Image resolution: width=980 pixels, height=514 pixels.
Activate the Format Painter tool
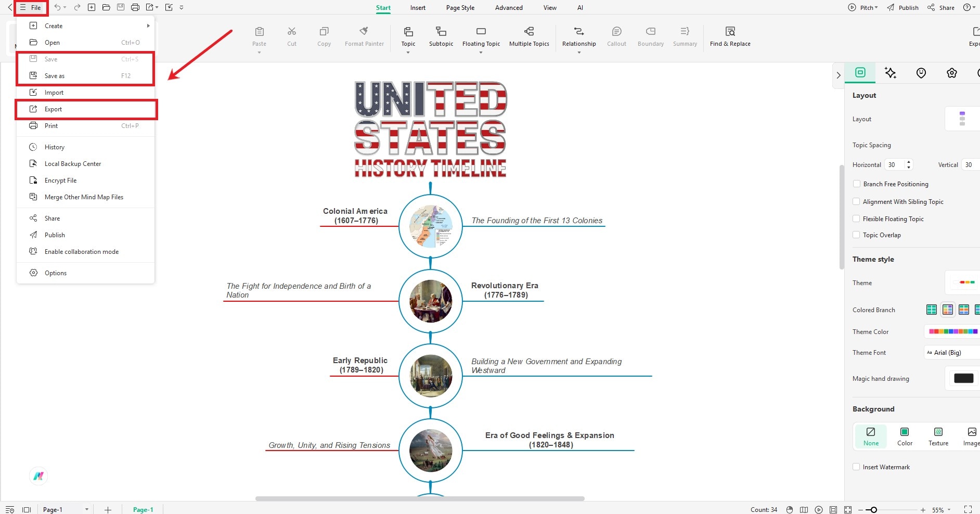pyautogui.click(x=364, y=36)
